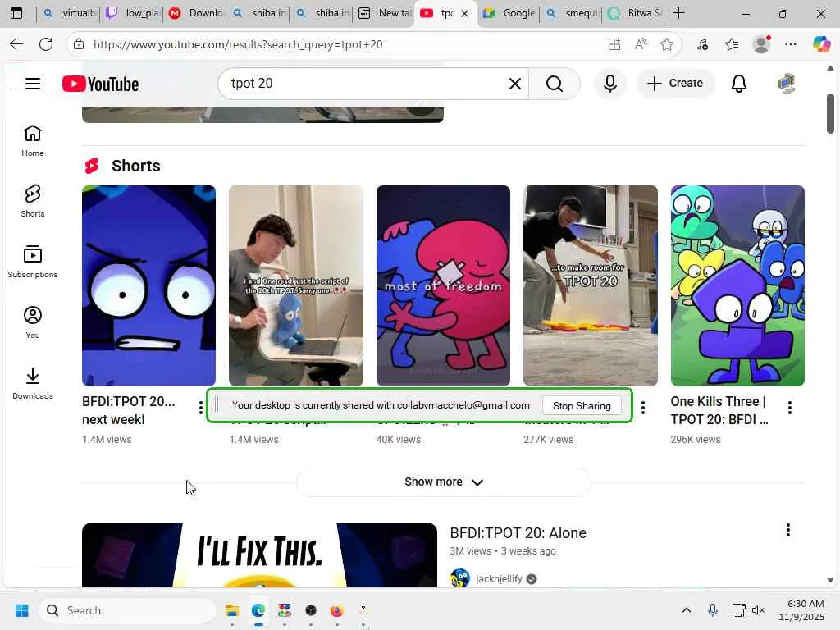Click the browser address bar URL
This screenshot has height=630, width=840.
tap(238, 44)
